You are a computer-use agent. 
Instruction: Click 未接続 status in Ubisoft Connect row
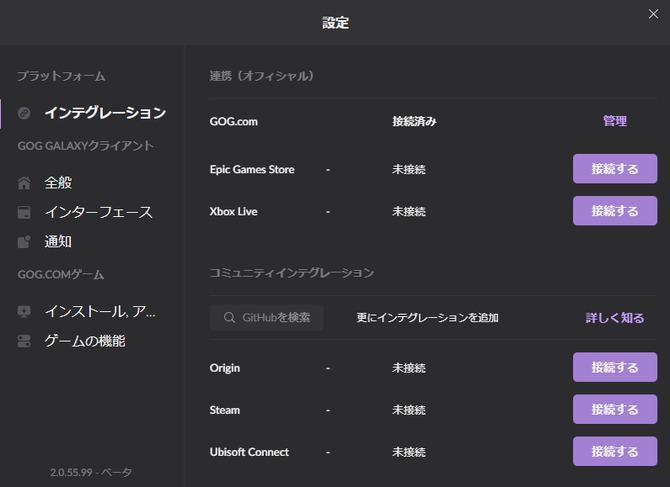(x=409, y=452)
